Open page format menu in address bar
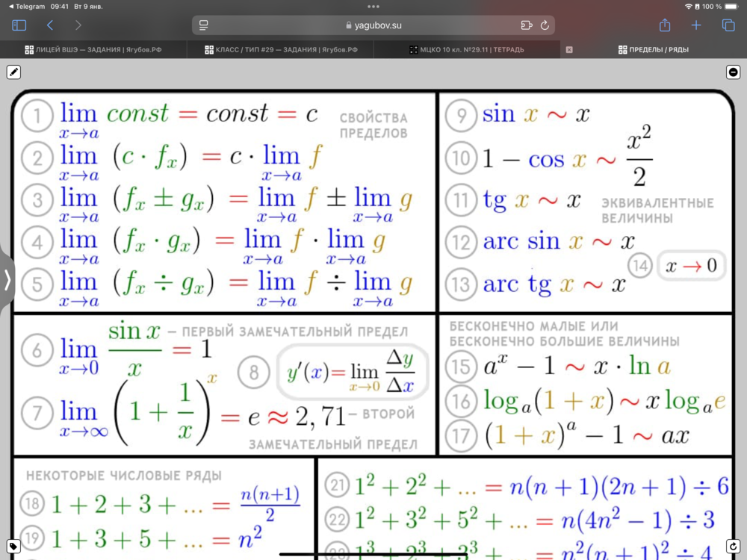 [204, 25]
